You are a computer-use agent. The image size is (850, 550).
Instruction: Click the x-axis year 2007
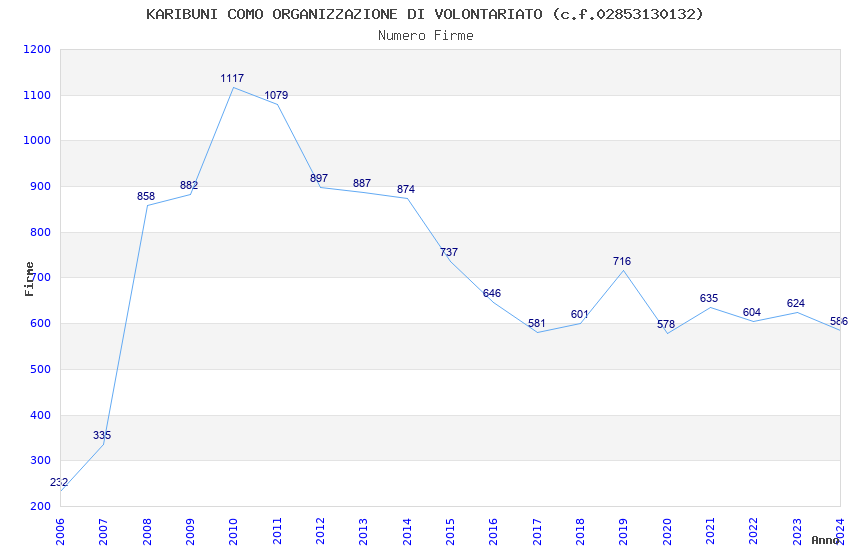(104, 531)
